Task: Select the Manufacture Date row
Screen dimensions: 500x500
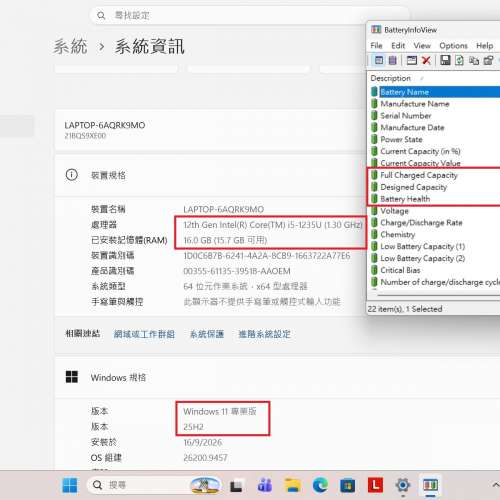Action: point(435,127)
